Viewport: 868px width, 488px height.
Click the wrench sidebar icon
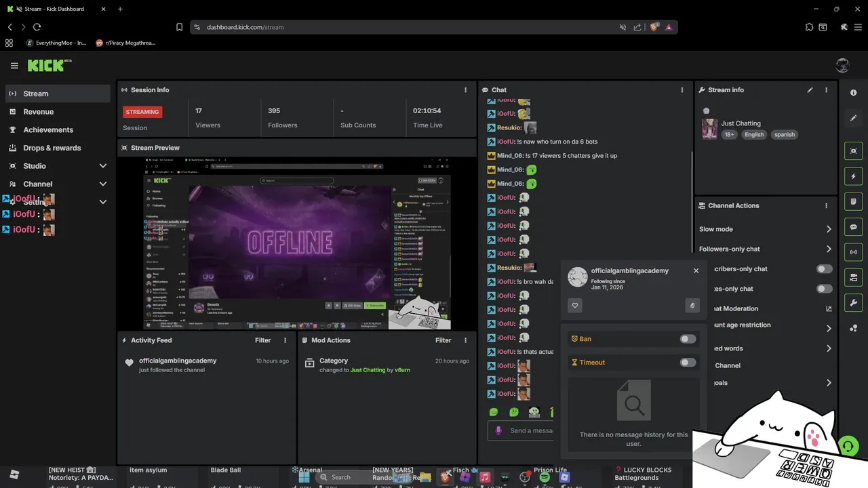854,302
